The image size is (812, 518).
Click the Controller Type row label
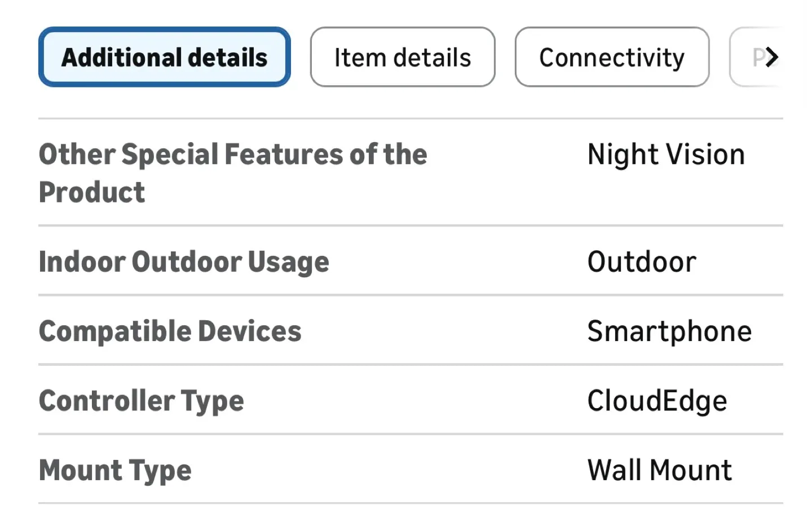[x=141, y=401]
